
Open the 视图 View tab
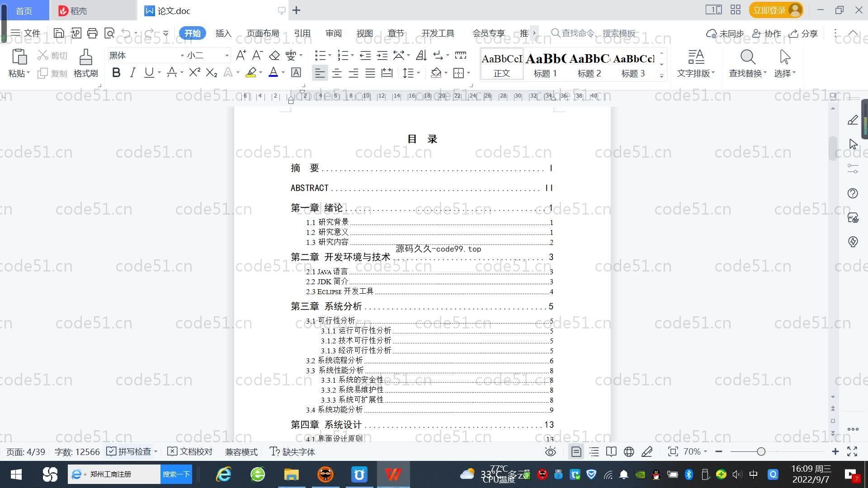pos(364,33)
